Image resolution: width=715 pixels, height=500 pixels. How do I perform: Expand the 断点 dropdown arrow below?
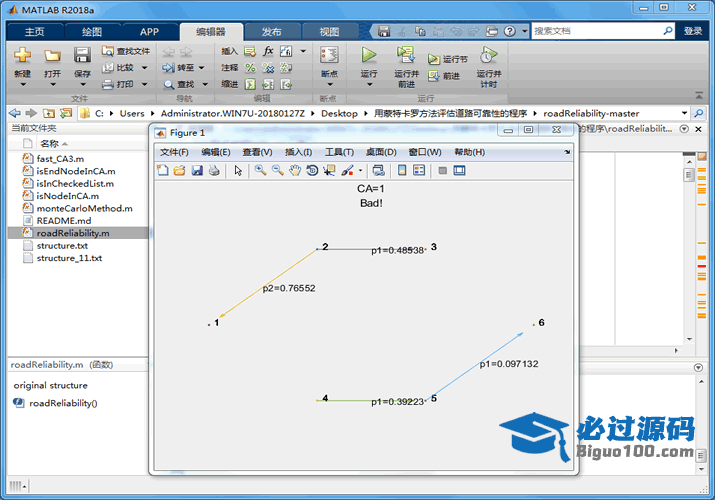330,85
